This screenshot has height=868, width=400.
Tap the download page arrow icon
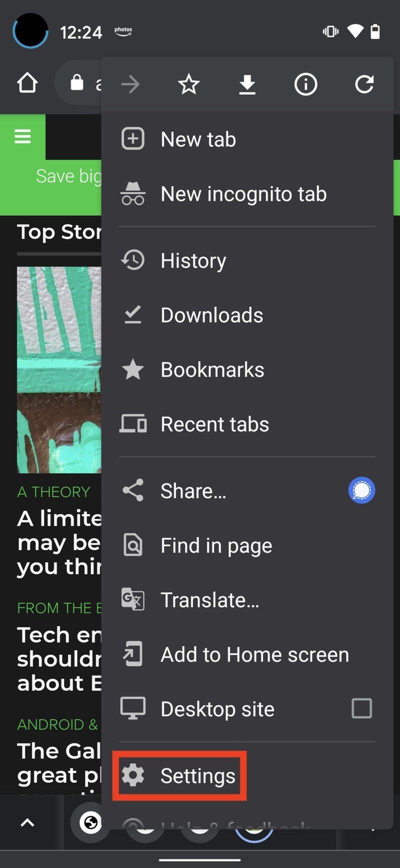point(247,84)
